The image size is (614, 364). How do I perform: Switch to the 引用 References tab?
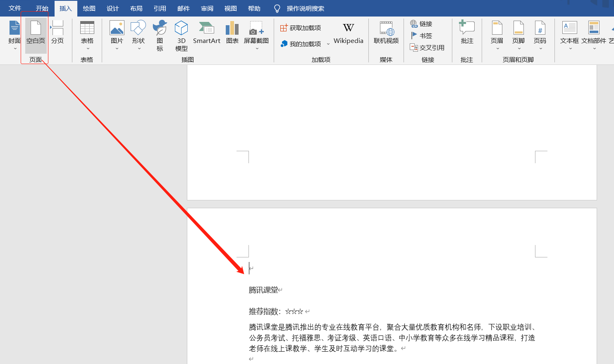(160, 8)
